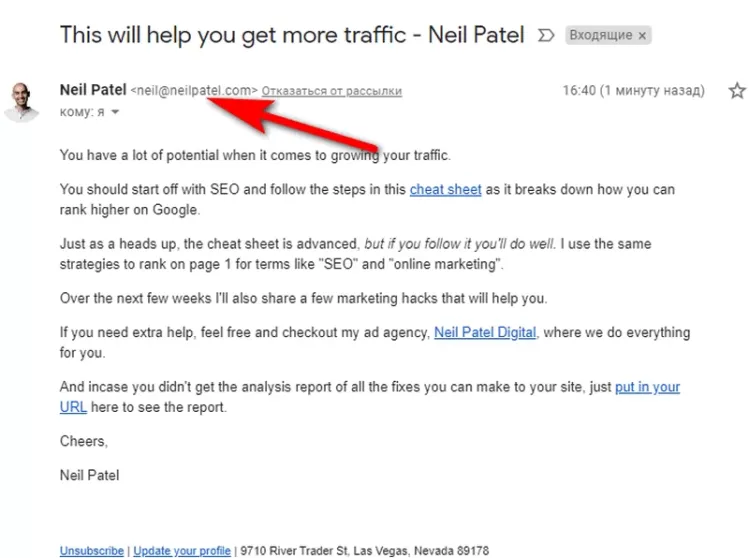Open Neil Patel's profile avatar

(x=22, y=101)
